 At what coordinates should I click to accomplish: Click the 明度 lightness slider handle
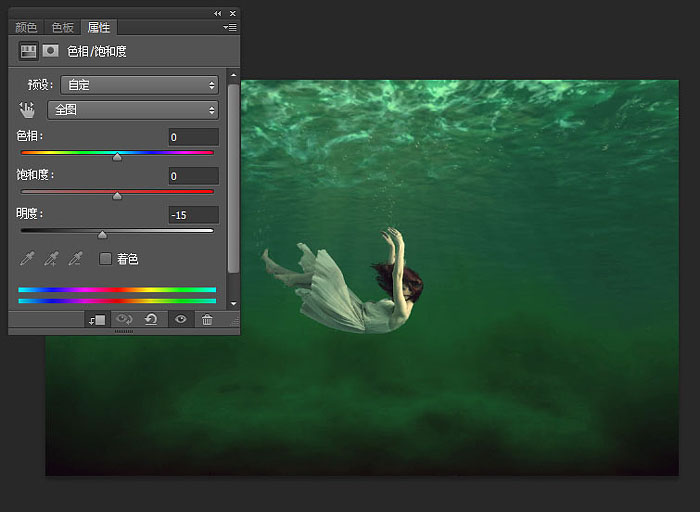point(102,235)
